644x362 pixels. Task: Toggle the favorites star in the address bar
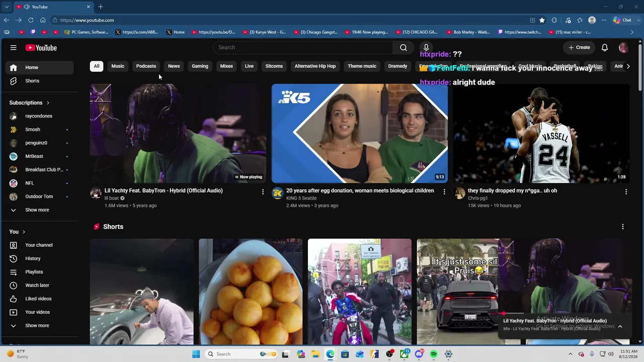542,20
